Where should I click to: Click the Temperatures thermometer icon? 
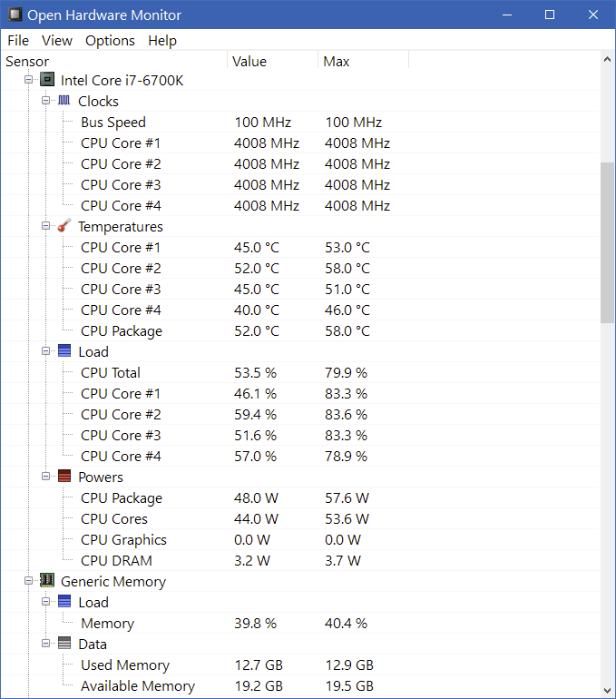click(64, 225)
